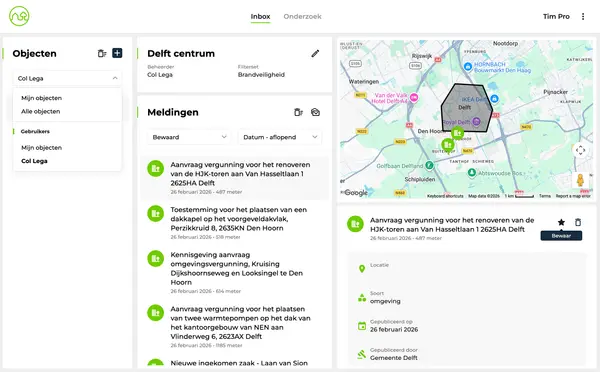Click the IKEA Delft pin on the map
Screen dimensions: 600x372
coord(494,99)
